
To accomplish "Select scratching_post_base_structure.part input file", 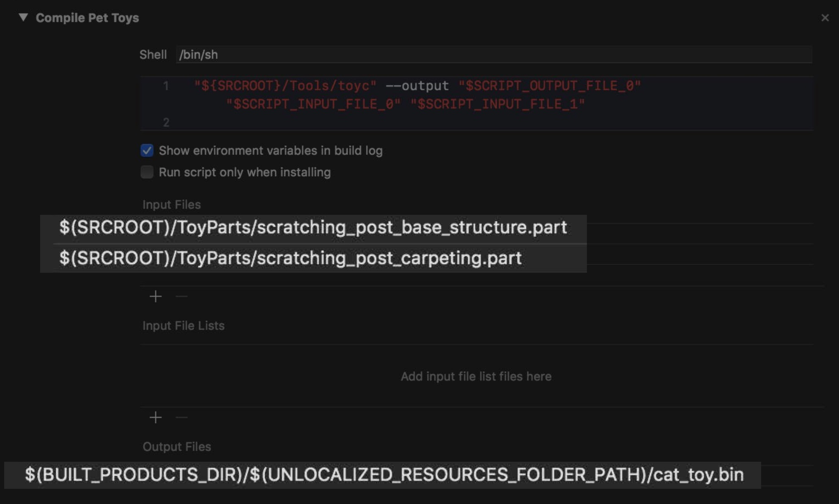I will click(x=313, y=228).
